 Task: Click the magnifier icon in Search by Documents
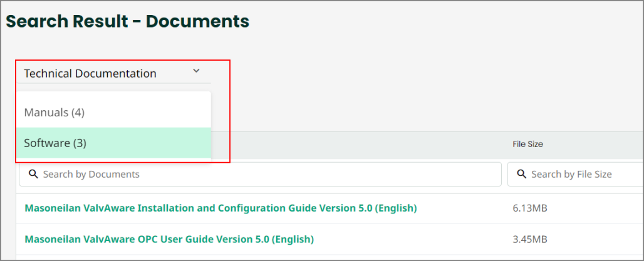(33, 174)
